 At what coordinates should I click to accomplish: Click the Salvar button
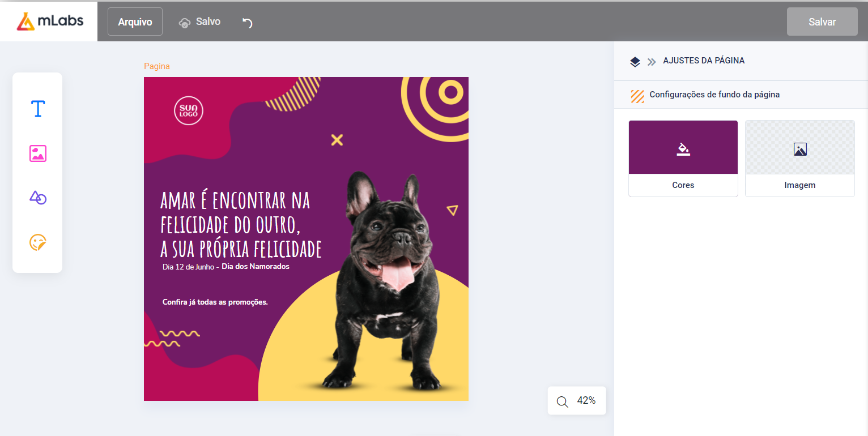click(822, 22)
